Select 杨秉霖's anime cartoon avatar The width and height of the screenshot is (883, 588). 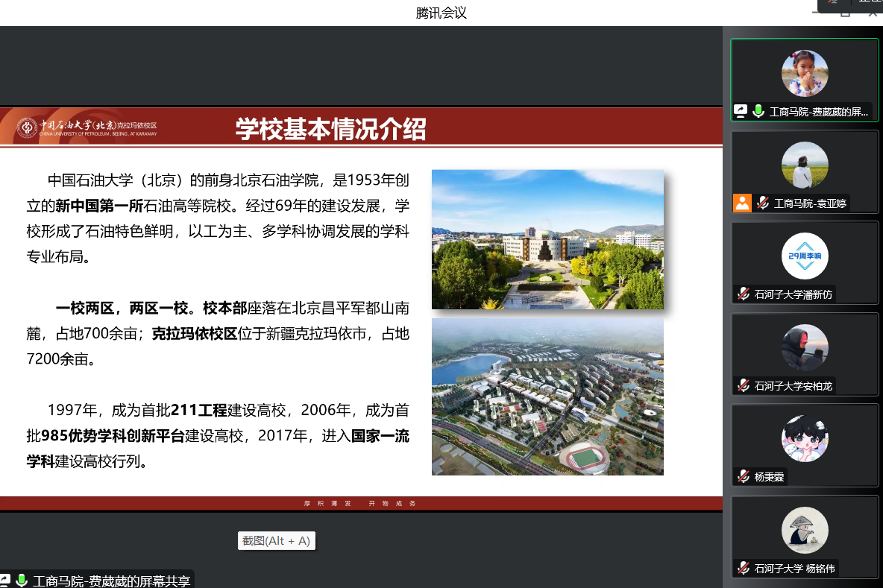(x=805, y=438)
